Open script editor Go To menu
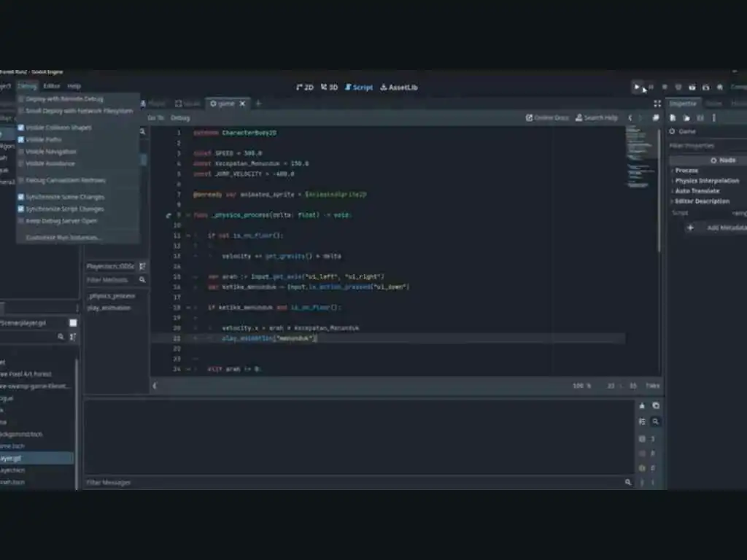 click(x=156, y=117)
